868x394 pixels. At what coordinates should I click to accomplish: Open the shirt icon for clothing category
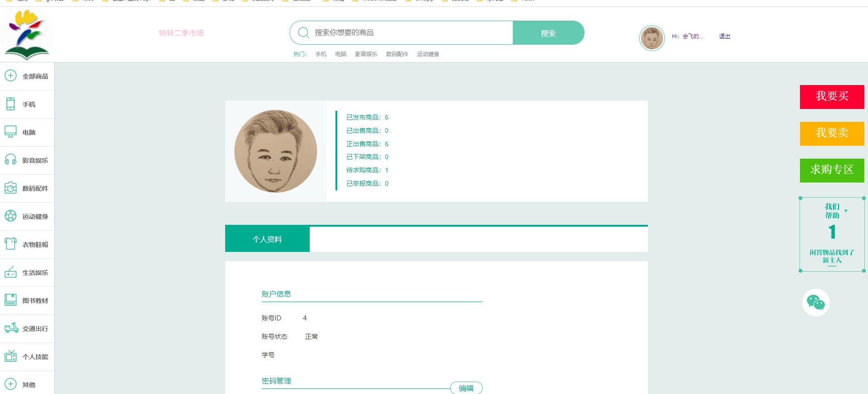(11, 244)
